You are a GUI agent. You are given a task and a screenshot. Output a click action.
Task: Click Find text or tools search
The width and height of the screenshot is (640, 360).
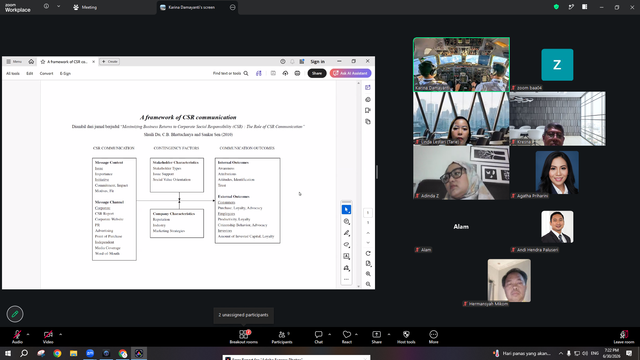click(231, 73)
